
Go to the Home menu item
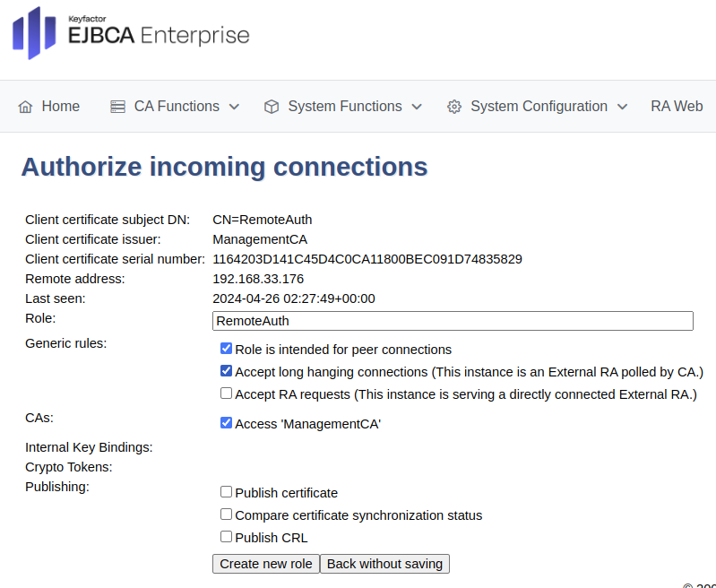[x=60, y=107]
